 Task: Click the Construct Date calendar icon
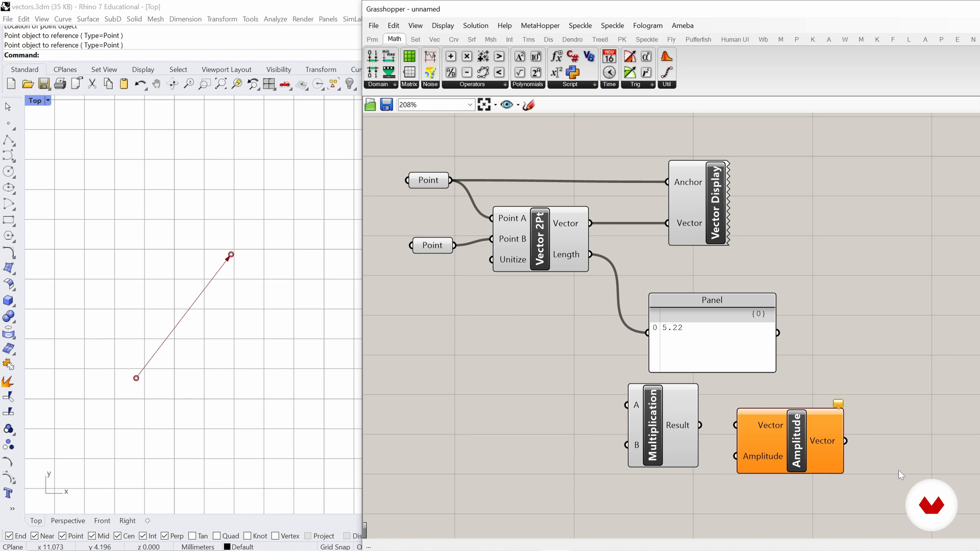[609, 57]
